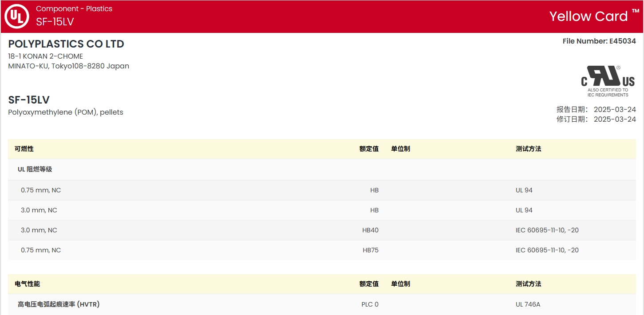This screenshot has height=315, width=644.
Task: Click File Number: E45034
Action: [599, 41]
